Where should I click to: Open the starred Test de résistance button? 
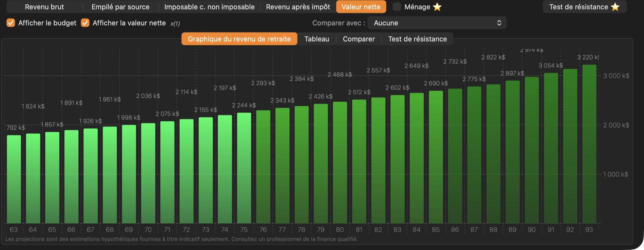[584, 7]
